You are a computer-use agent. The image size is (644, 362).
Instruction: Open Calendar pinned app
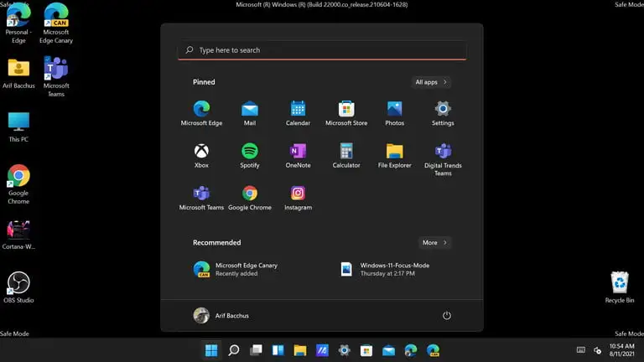coord(298,113)
